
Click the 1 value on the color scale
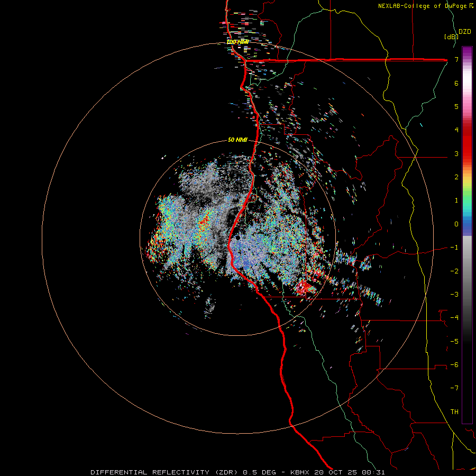tap(456, 200)
